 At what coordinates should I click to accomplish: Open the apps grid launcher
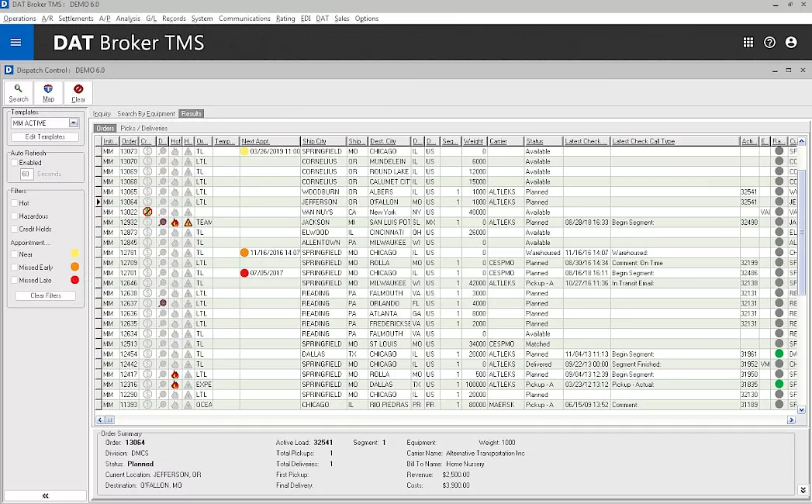click(748, 43)
